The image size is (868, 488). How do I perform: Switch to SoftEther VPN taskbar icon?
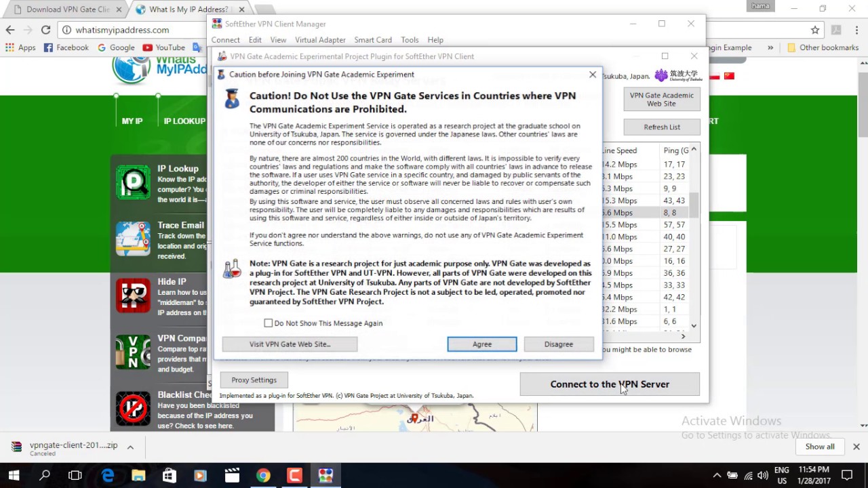pyautogui.click(x=325, y=476)
